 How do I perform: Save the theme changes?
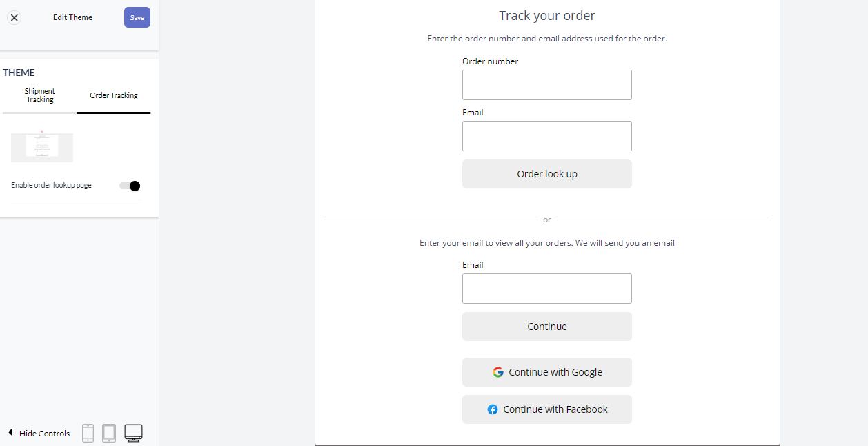[x=137, y=17]
